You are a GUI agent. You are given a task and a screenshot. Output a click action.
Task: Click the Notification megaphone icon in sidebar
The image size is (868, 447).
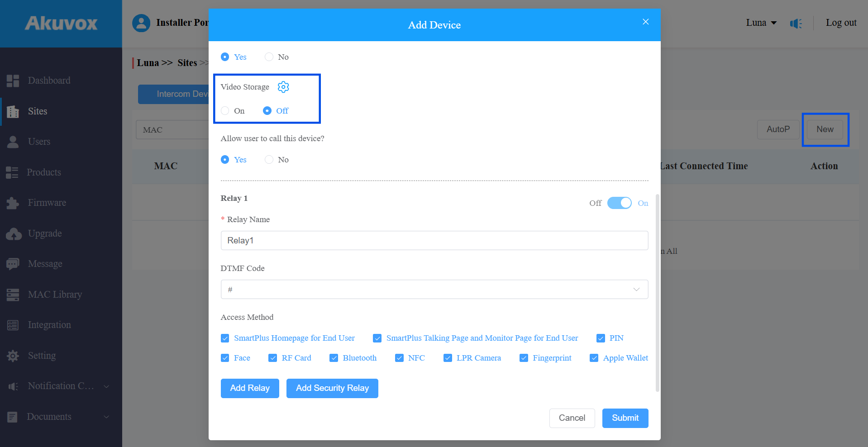pyautogui.click(x=13, y=386)
